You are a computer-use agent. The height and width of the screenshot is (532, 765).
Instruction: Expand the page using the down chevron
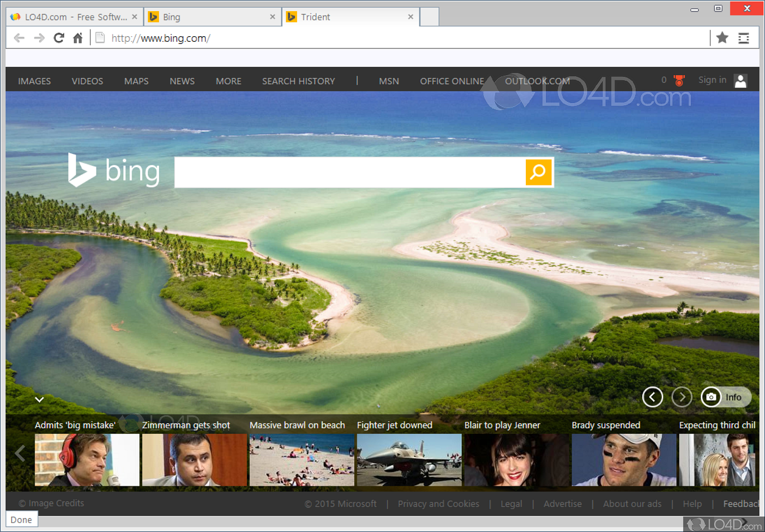click(x=39, y=399)
